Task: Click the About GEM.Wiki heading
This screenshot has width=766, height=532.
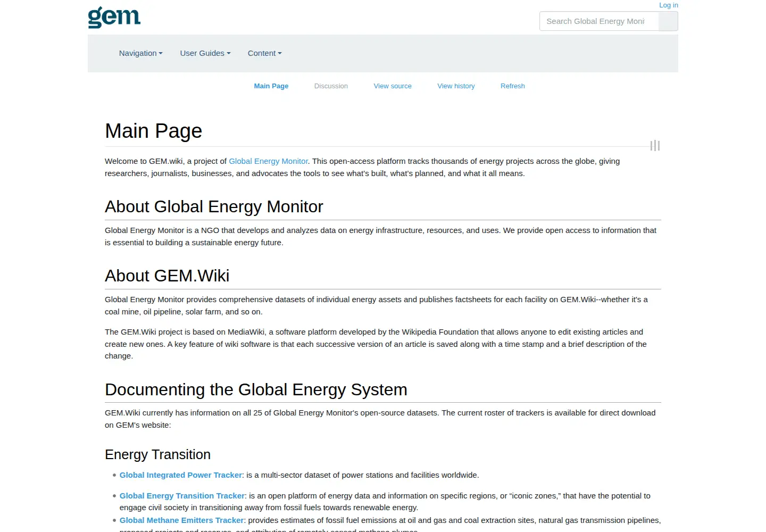Action: click(167, 276)
